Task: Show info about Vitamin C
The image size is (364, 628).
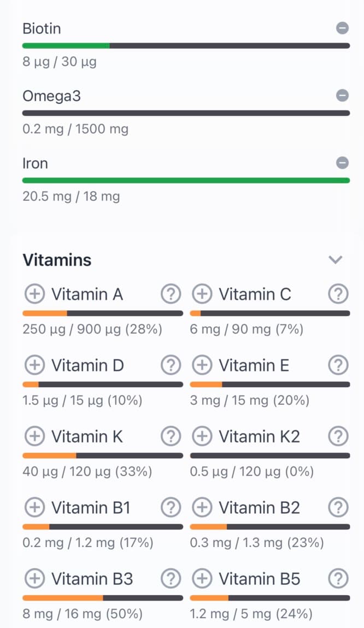Action: click(338, 294)
